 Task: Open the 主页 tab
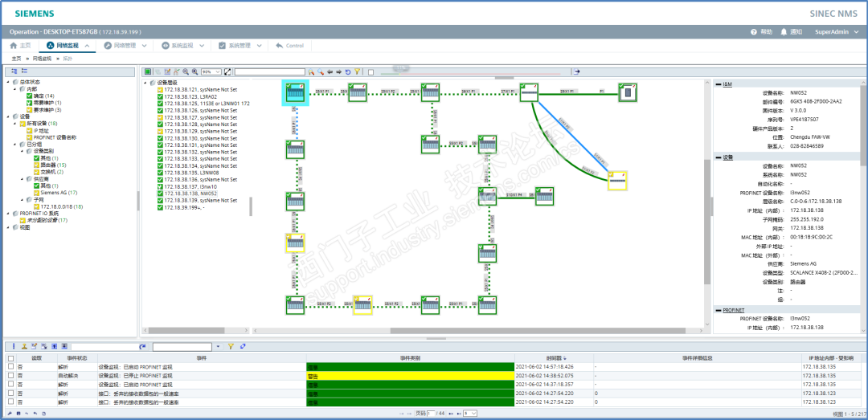coord(20,46)
